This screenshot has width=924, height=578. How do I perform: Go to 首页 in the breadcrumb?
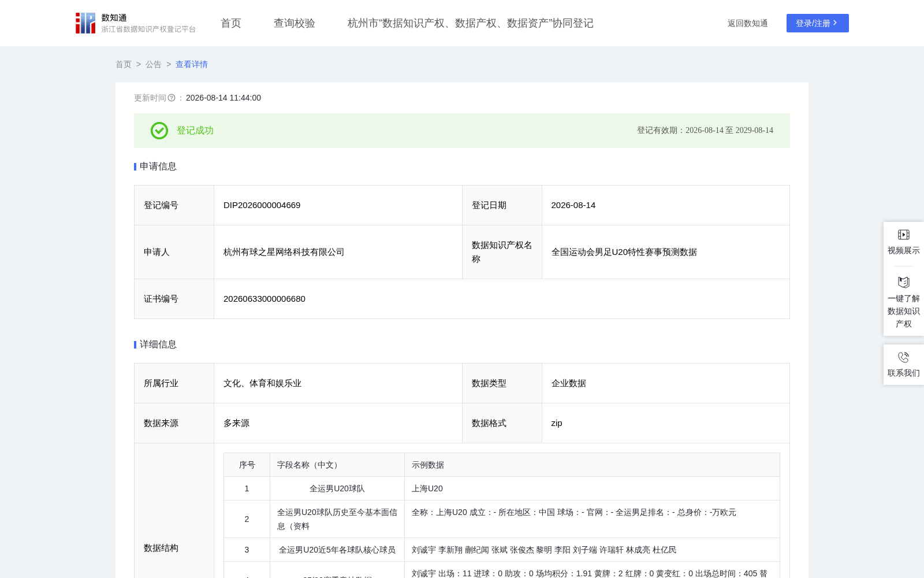(x=124, y=64)
